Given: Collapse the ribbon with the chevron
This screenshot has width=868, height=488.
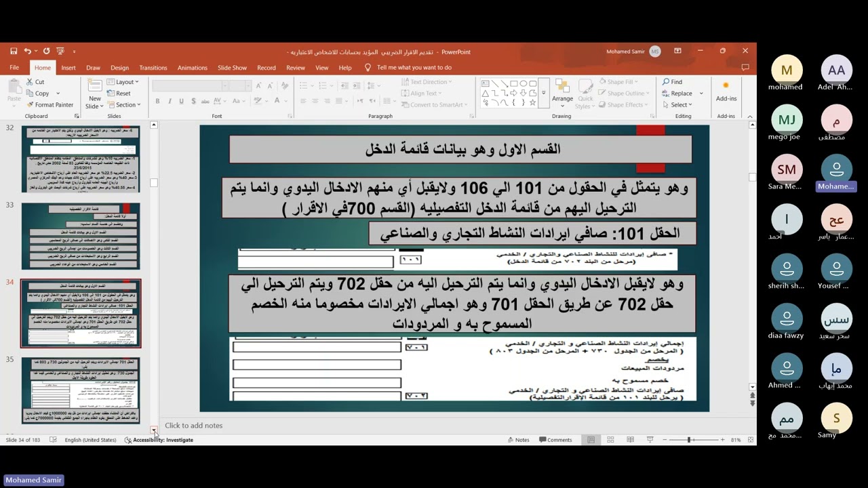Looking at the screenshot, I should 751,117.
